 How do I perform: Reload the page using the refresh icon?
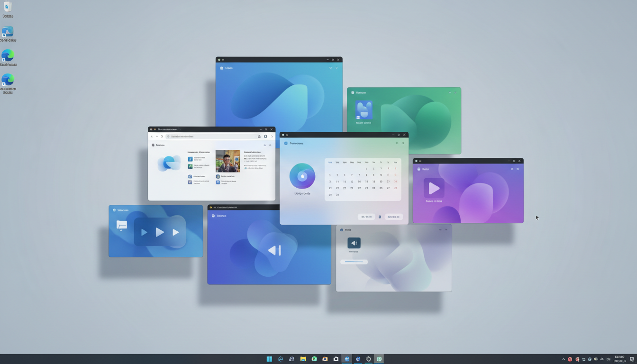click(162, 136)
